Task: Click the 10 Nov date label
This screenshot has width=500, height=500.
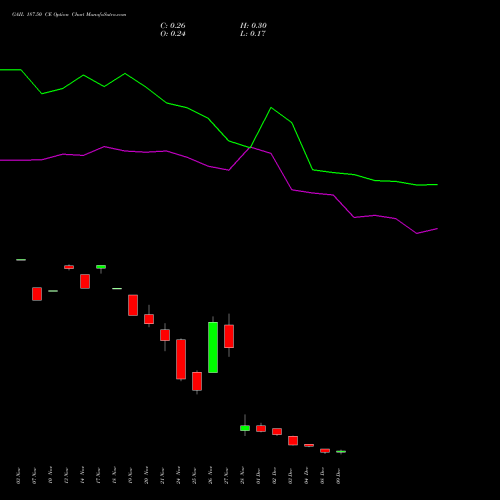Action: click(x=50, y=475)
